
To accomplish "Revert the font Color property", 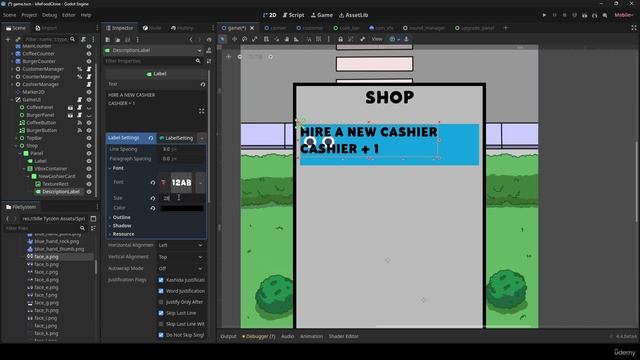I will 153,208.
